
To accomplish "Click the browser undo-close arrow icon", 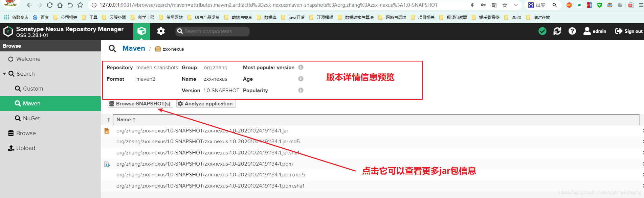I will click(x=70, y=5).
